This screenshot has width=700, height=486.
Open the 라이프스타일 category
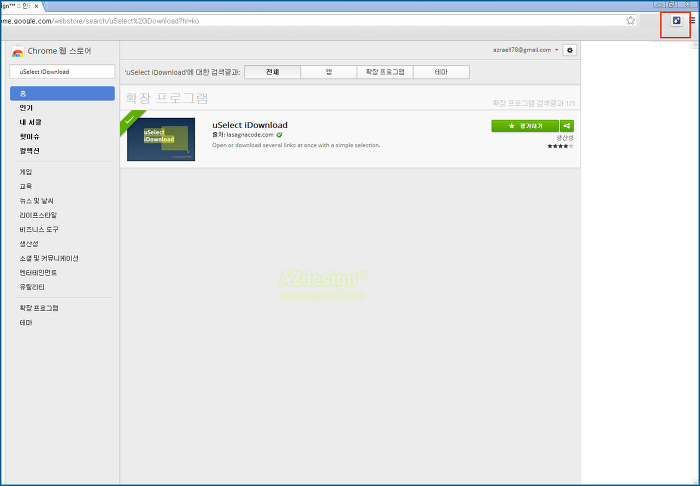click(x=38, y=215)
